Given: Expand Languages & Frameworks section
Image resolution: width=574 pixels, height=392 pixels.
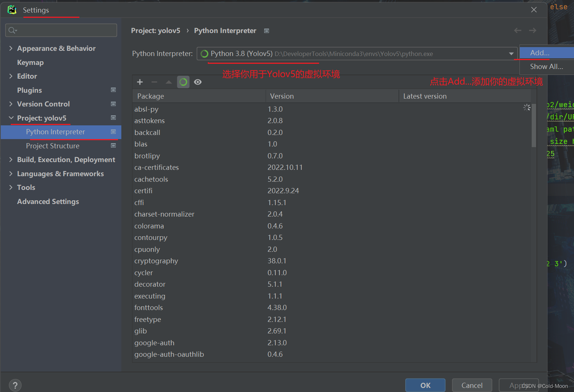Looking at the screenshot, I should pyautogui.click(x=11, y=174).
